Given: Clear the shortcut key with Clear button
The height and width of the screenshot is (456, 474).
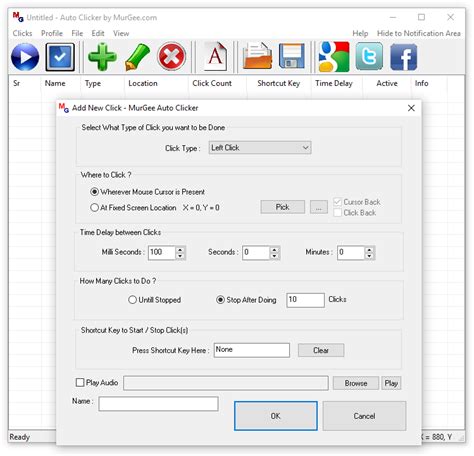Looking at the screenshot, I should click(321, 350).
